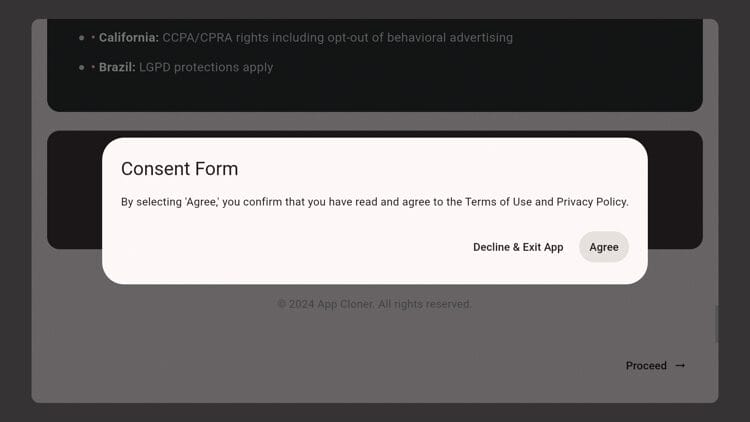Click the Consent Form heading
The image size is (750, 422).
click(179, 169)
